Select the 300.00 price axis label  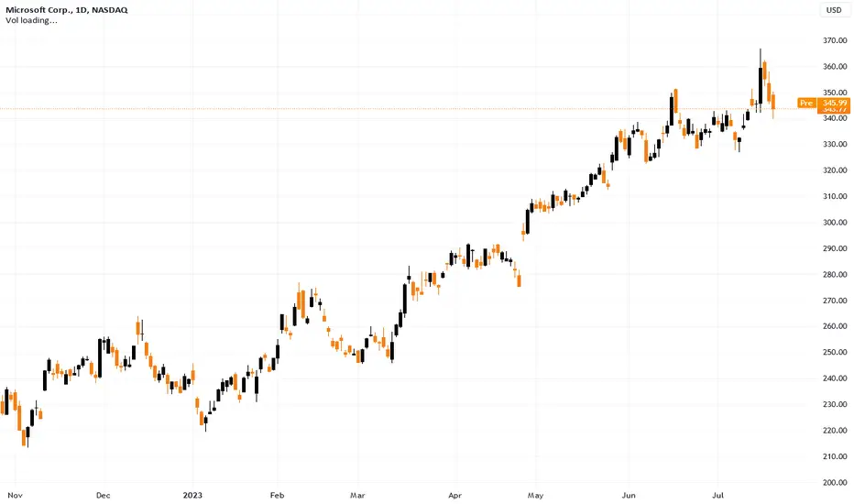(x=835, y=223)
